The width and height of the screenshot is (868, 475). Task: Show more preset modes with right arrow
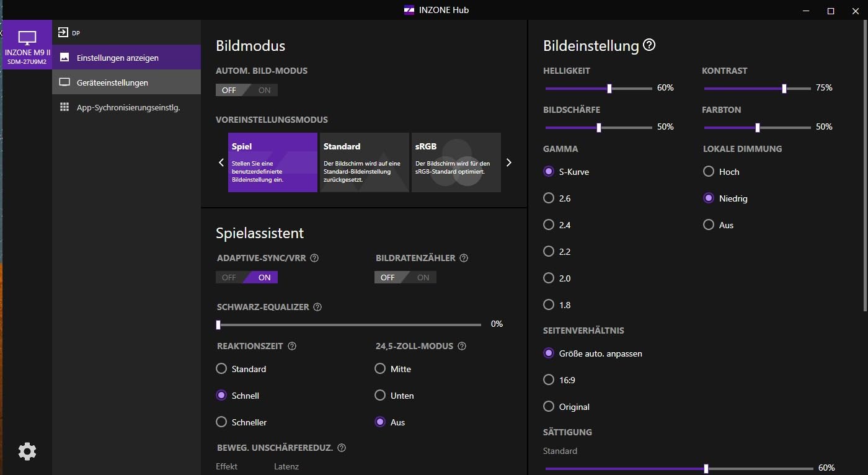coord(509,162)
